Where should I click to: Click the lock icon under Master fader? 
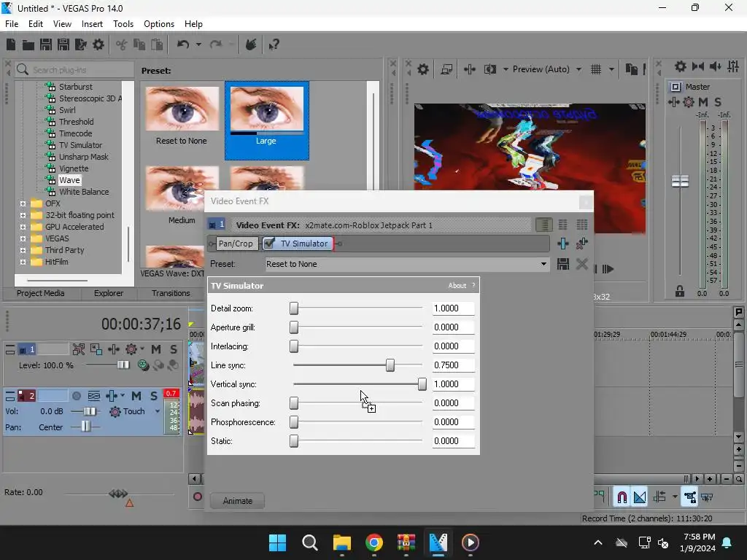tap(680, 292)
